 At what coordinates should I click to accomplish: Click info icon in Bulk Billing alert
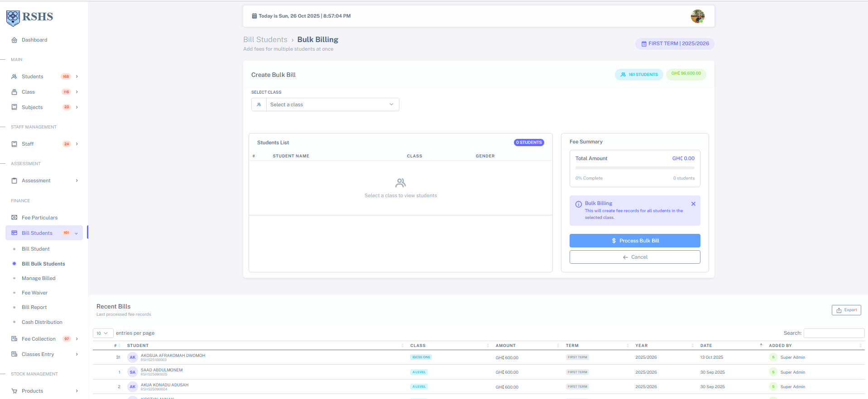(578, 204)
